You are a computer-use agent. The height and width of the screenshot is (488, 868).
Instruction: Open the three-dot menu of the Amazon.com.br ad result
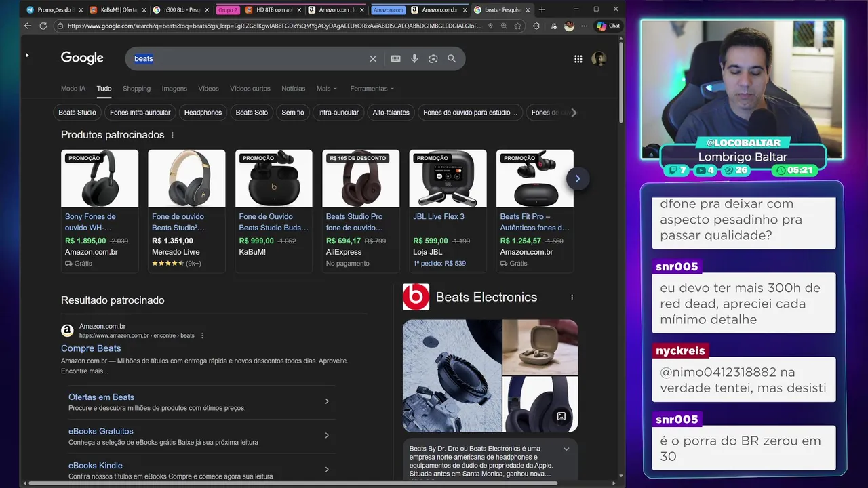pyautogui.click(x=202, y=335)
